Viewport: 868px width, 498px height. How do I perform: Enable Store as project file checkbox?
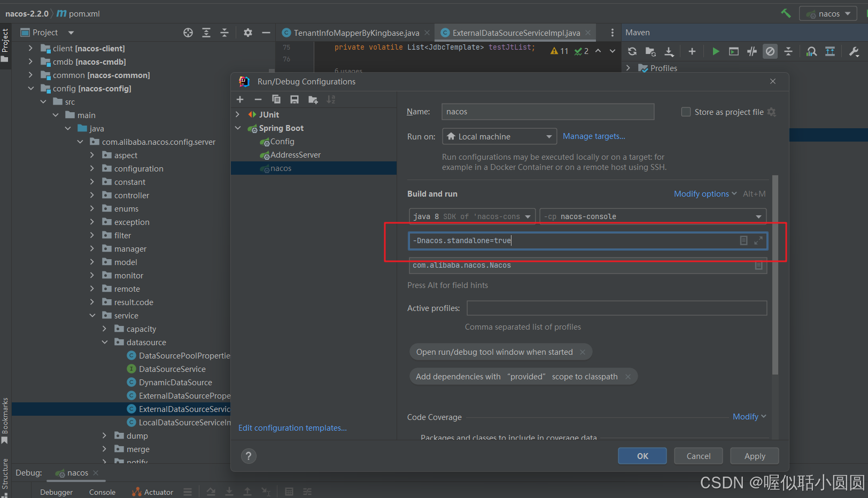click(x=686, y=112)
